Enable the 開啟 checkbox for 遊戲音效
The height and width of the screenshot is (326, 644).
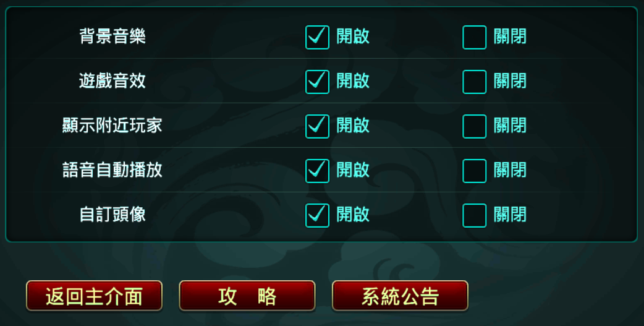pos(317,82)
